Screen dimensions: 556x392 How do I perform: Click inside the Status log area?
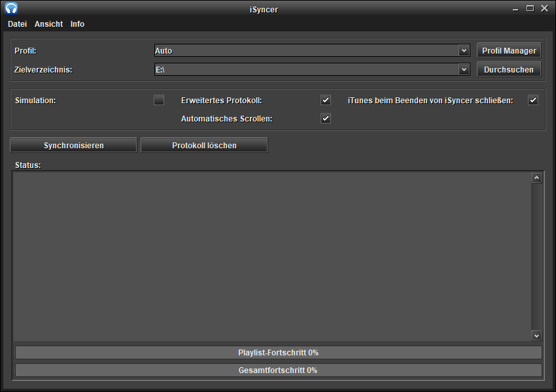[272, 257]
